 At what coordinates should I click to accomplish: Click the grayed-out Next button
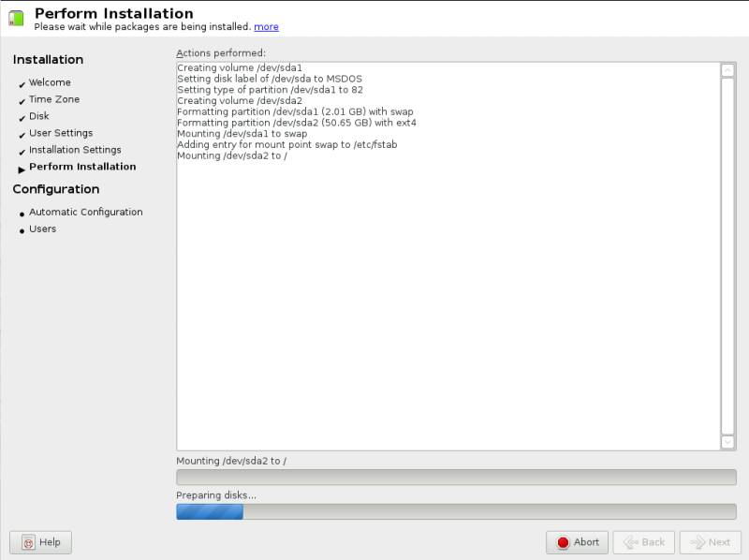pyautogui.click(x=711, y=542)
